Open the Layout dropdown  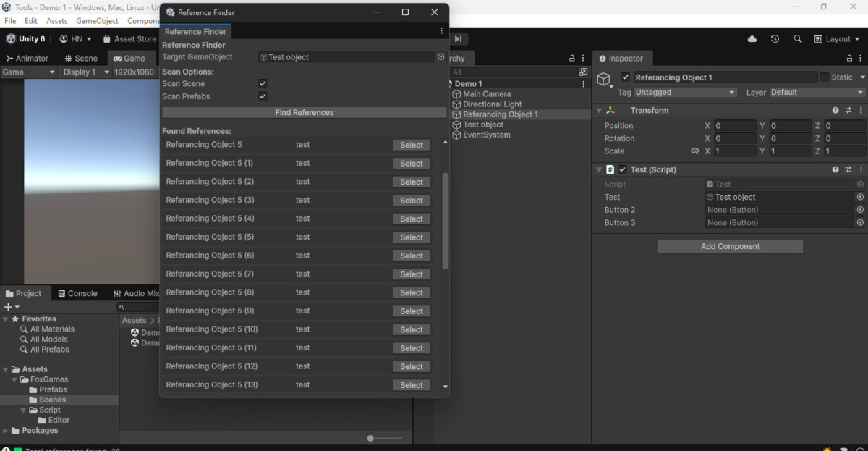coord(836,39)
